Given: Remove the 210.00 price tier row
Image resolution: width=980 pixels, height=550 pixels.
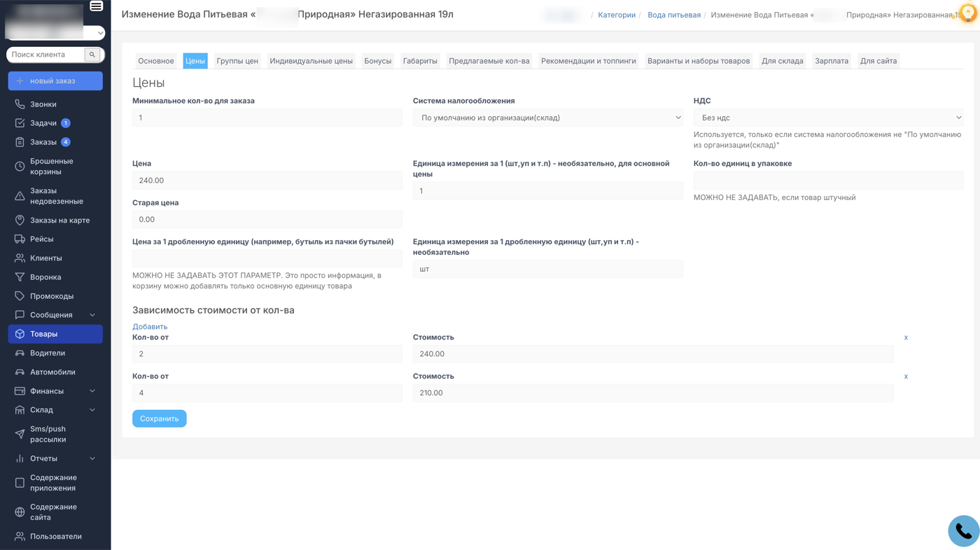Looking at the screenshot, I should (906, 376).
